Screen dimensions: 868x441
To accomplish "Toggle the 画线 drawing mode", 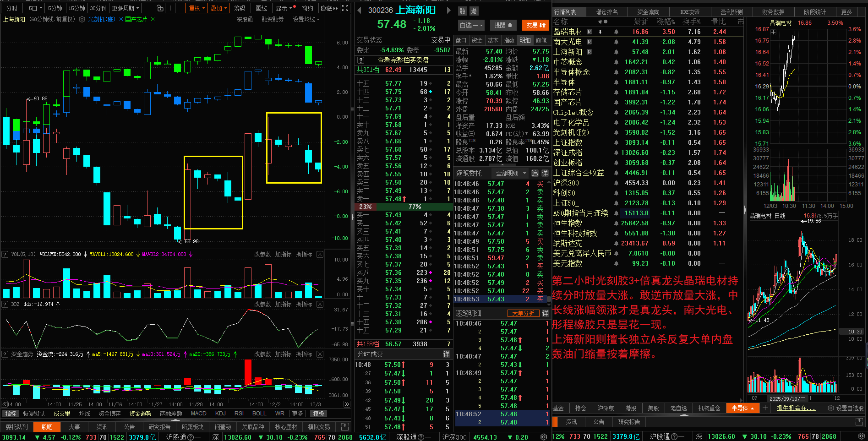I will 261,8.
